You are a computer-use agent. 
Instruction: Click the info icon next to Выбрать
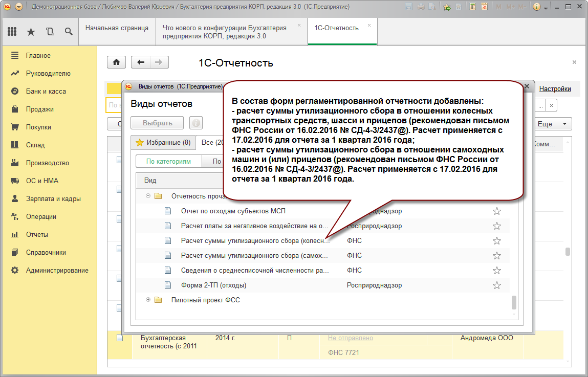(x=195, y=123)
